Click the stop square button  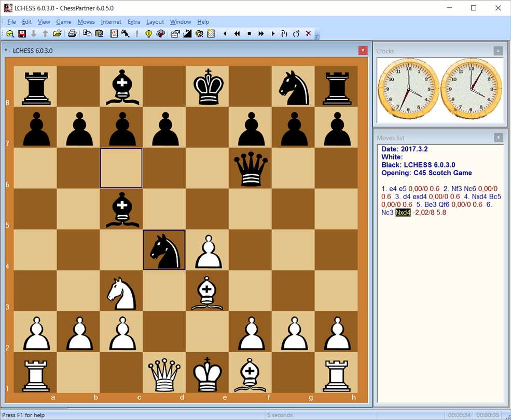250,34
